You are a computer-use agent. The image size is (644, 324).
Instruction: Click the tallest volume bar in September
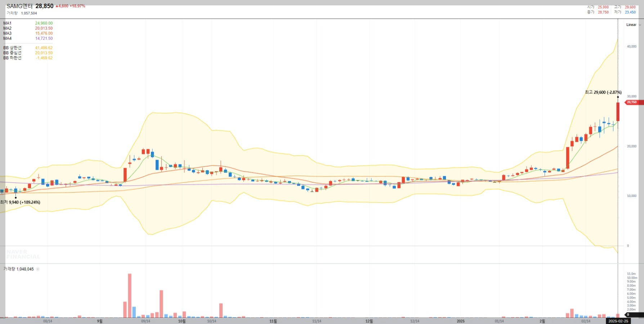tap(130, 296)
